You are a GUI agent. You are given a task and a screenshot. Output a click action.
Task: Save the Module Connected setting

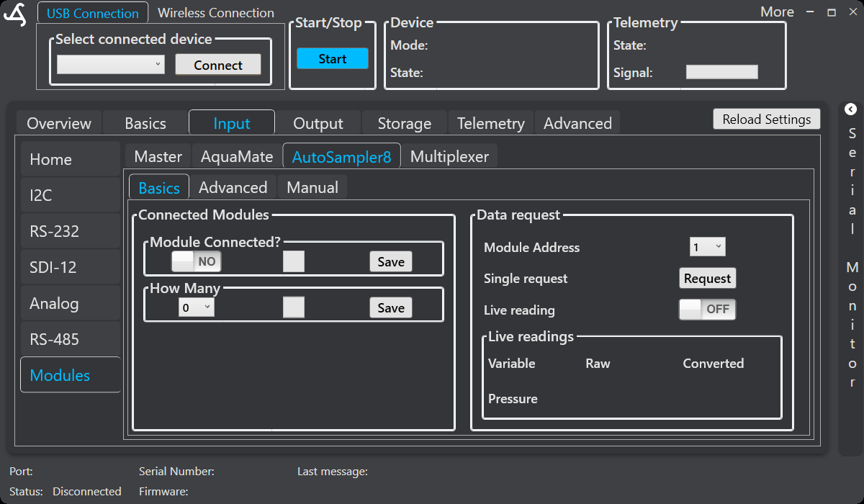(x=391, y=261)
